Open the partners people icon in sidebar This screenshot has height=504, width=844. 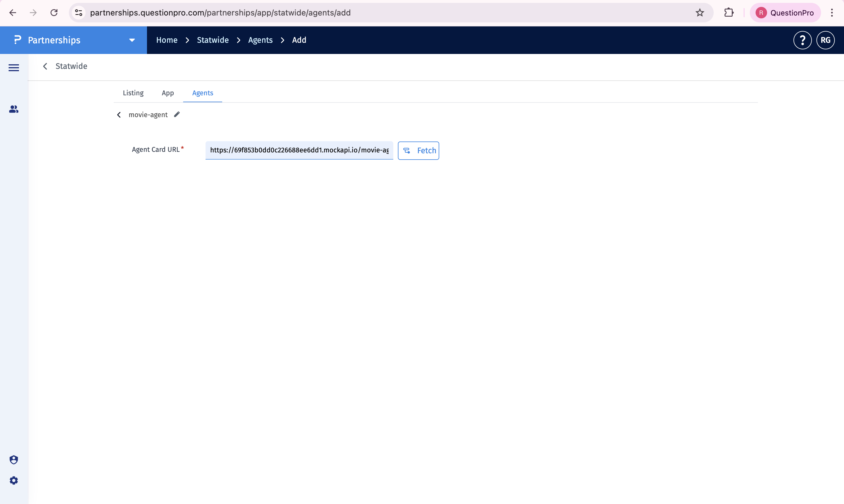pos(13,109)
